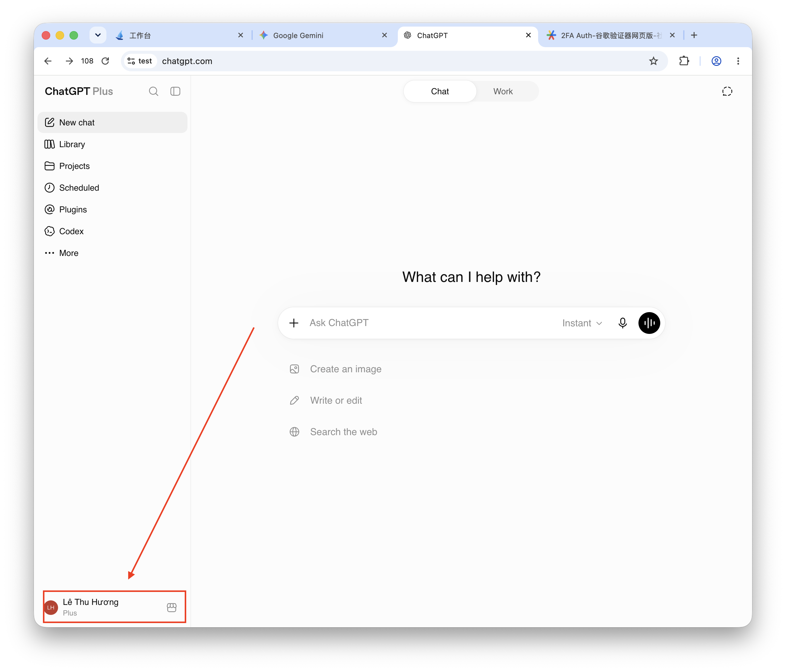Viewport: 786px width, 672px height.
Task: Open Plugins page
Action: click(x=112, y=209)
